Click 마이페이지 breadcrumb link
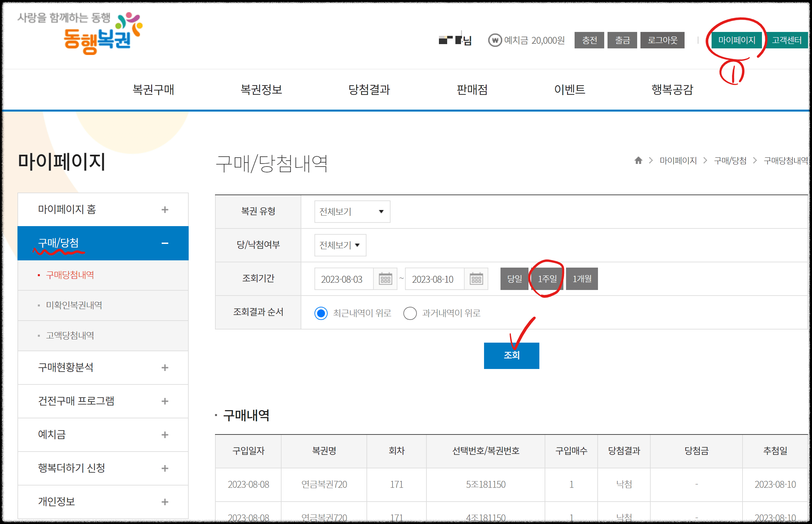 [678, 160]
